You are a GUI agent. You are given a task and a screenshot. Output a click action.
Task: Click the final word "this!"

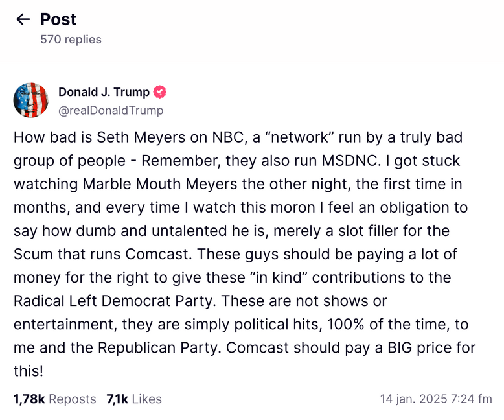[x=29, y=371]
